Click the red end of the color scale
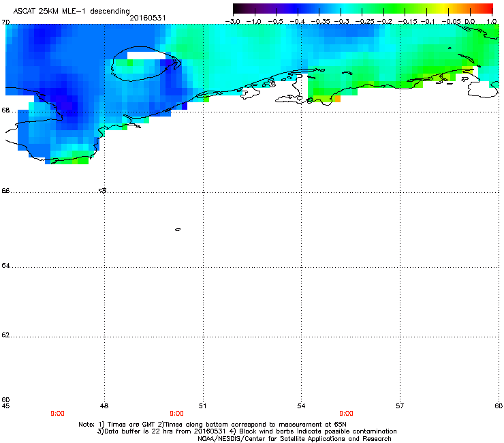This screenshot has width=504, height=443. [x=488, y=9]
